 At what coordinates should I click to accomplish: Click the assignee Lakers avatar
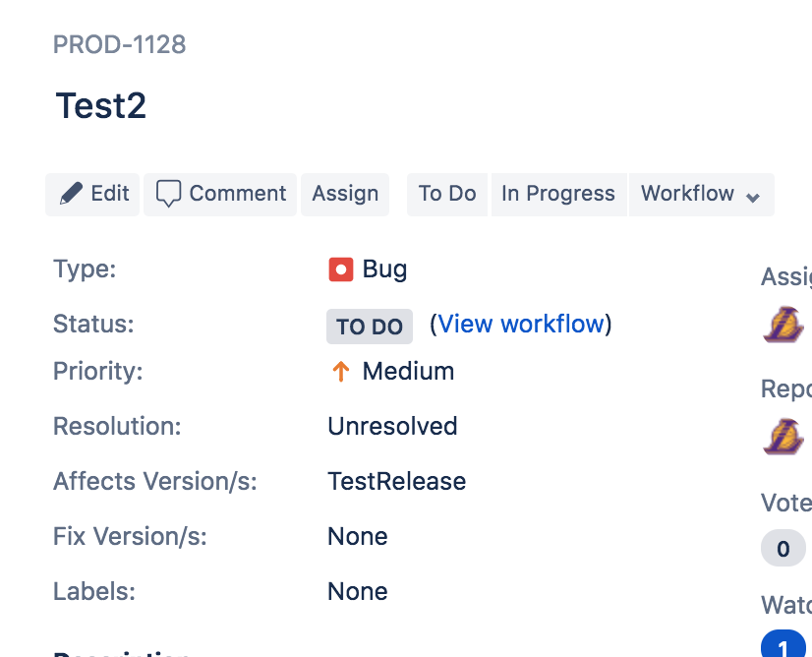point(783,325)
